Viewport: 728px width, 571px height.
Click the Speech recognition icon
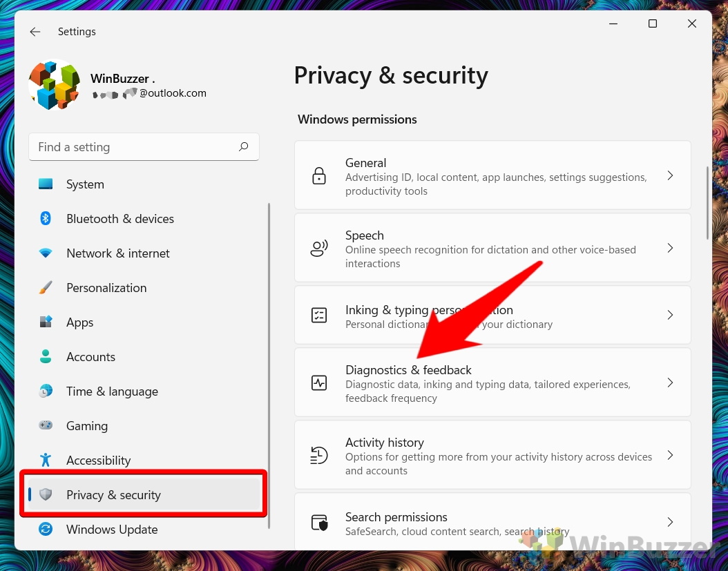pos(319,249)
